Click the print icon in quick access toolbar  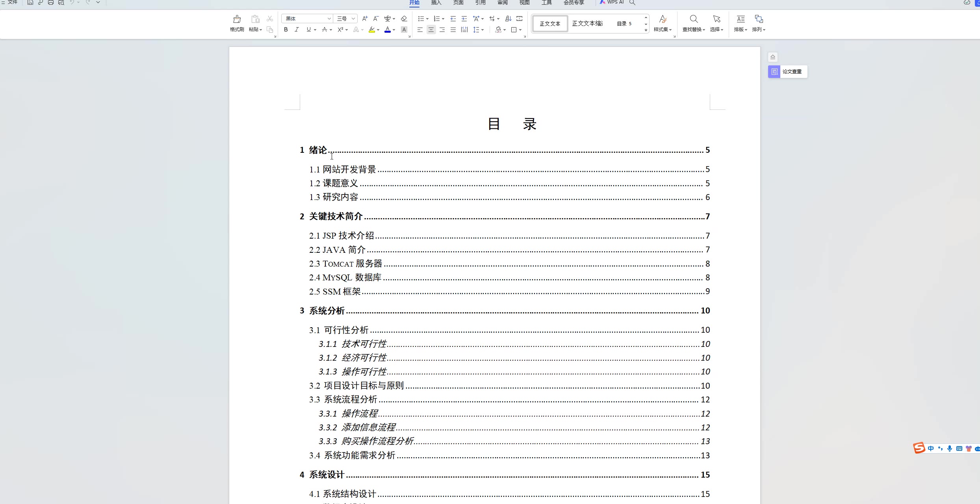point(50,2)
